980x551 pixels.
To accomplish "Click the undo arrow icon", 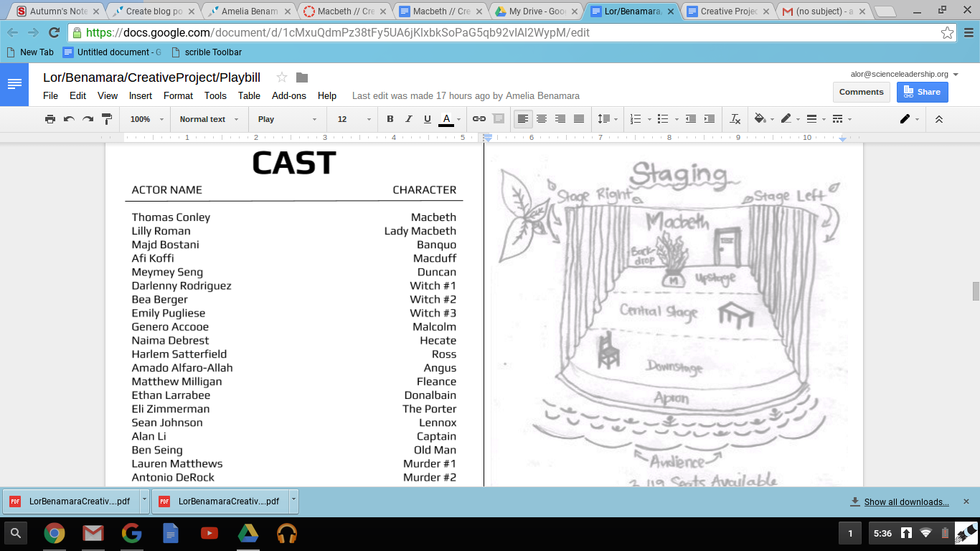I will (69, 119).
